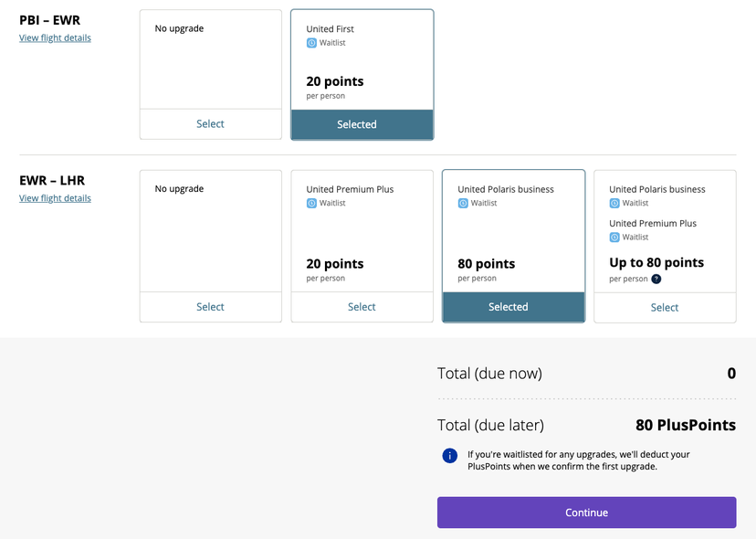
Task: Click waitlist icon on Premium Plus card
Action: [311, 203]
